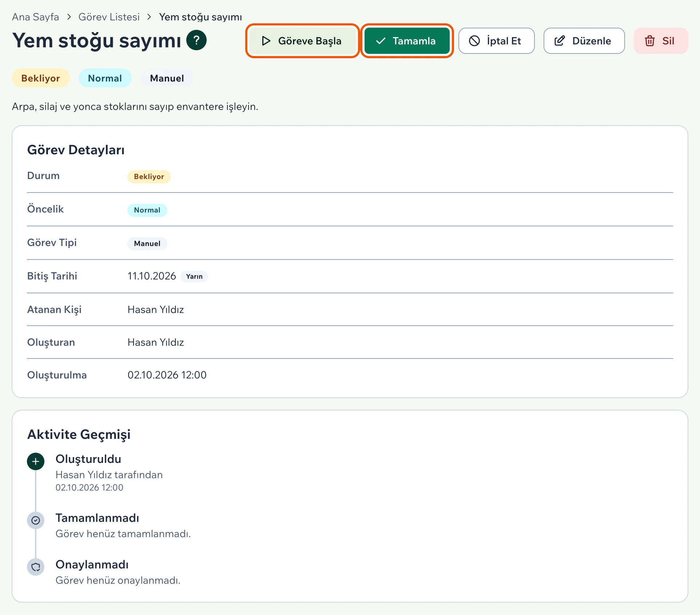Screen dimensions: 700x615
Task: Click the Görev henüz tamamlanmadı text
Action: click(x=123, y=534)
